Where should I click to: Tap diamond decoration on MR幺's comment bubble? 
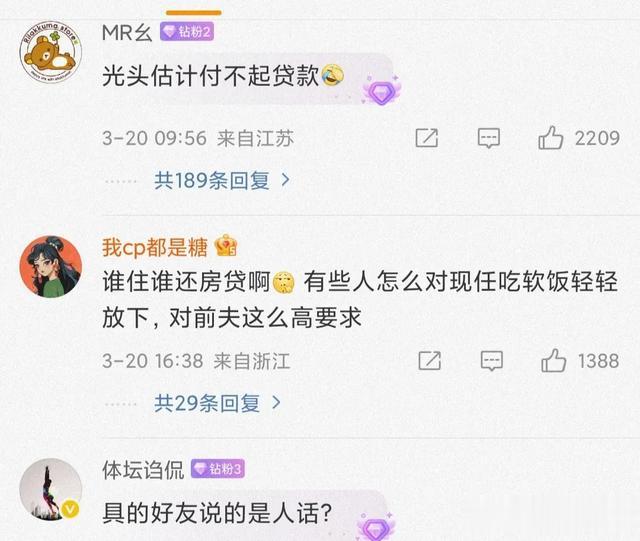click(382, 91)
